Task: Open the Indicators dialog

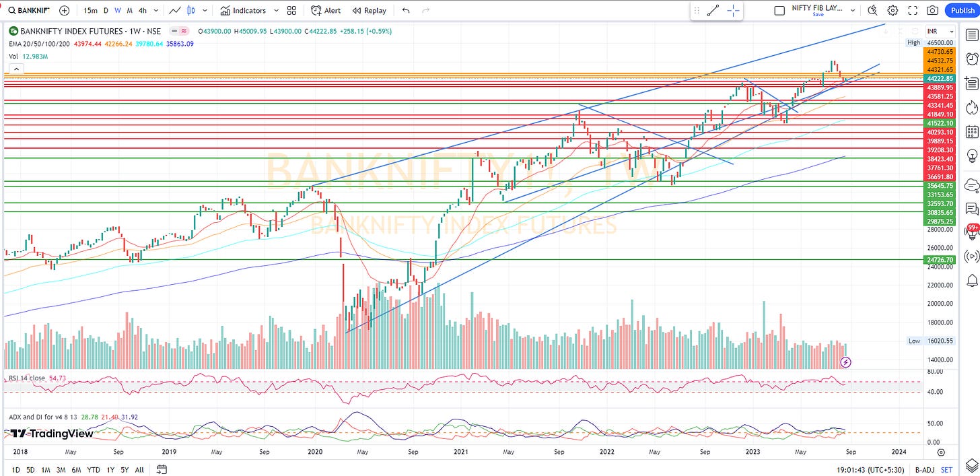Action: click(243, 11)
